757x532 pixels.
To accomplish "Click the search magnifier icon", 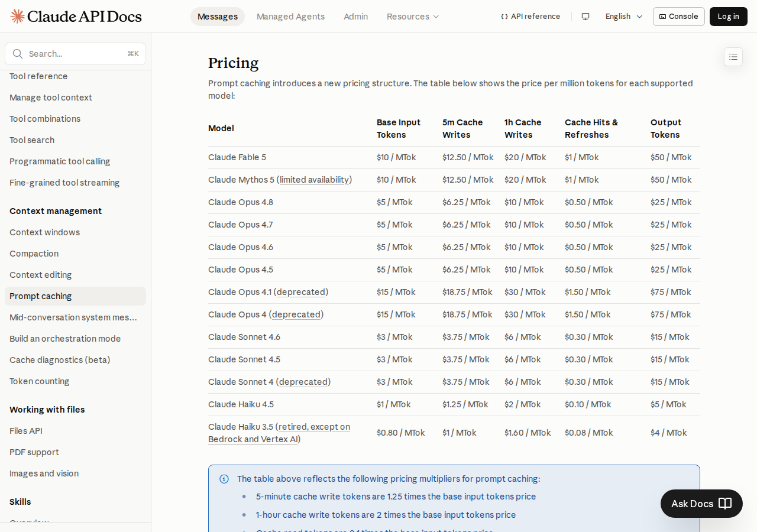I will [18, 54].
